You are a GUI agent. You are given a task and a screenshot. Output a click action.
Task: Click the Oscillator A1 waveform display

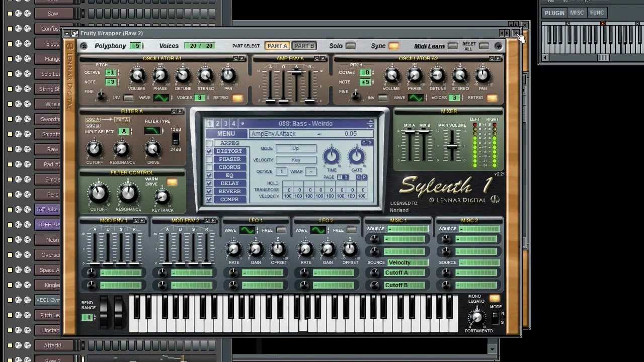(161, 98)
